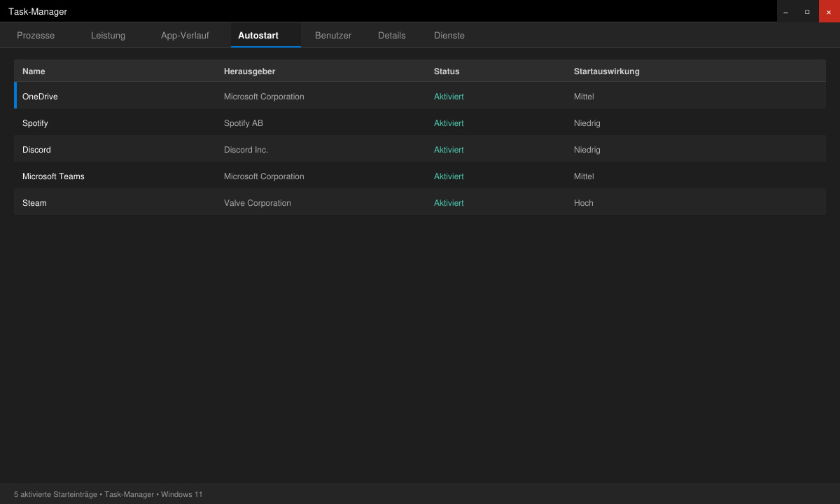Click Aktiviert status in the Microsoft Teams row
Screen dimensions: 840x504
(449, 176)
